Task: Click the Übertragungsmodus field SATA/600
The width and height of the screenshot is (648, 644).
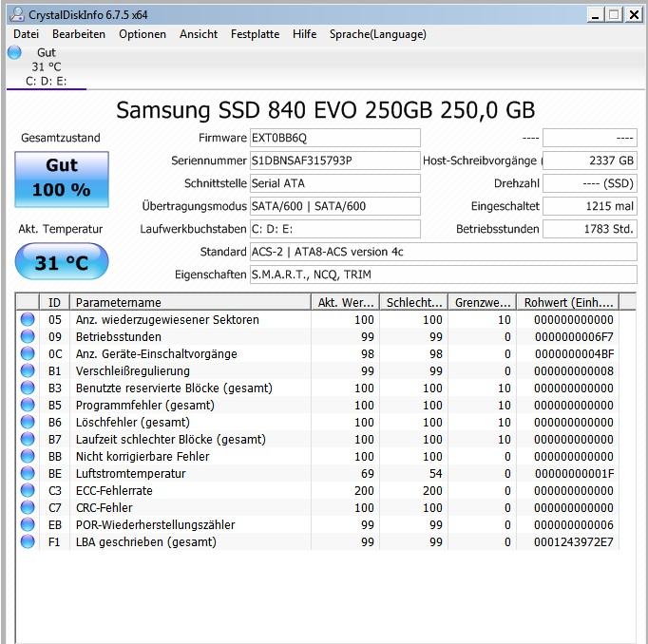Action: pos(335,206)
